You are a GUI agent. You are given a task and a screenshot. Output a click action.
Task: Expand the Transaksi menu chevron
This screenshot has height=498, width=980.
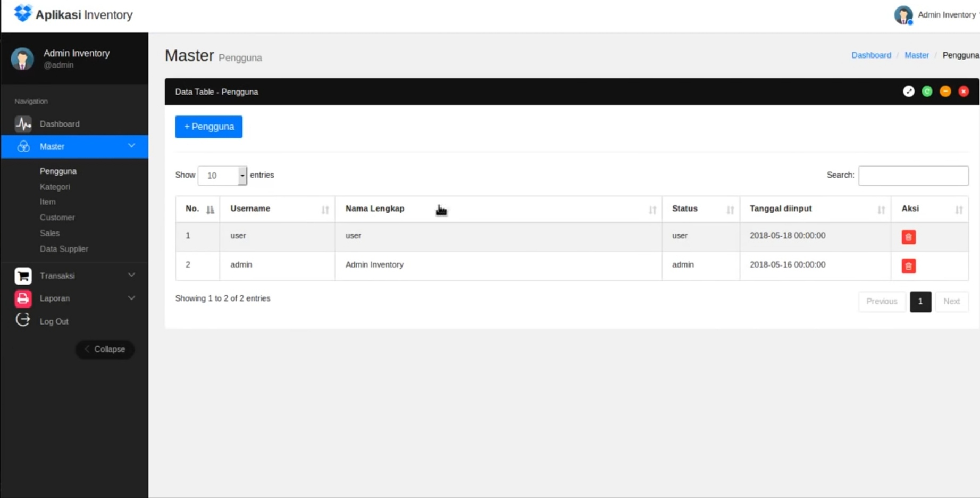pyautogui.click(x=131, y=275)
